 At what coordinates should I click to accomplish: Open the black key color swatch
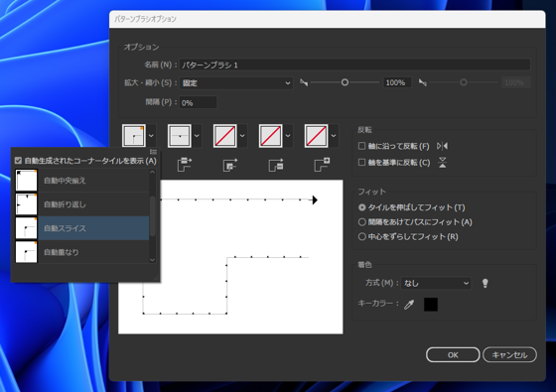pos(431,304)
